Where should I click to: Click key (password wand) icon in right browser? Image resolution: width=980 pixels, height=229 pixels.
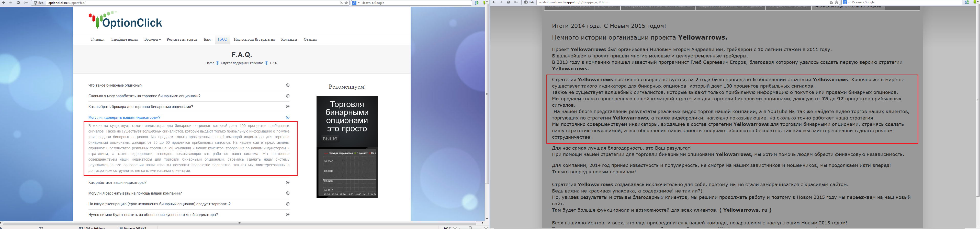(516, 2)
